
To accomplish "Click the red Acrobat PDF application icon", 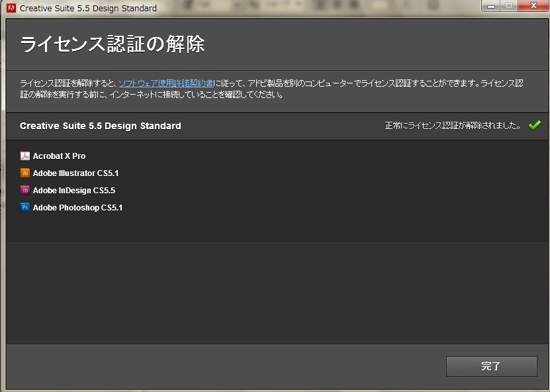I will pos(25,156).
